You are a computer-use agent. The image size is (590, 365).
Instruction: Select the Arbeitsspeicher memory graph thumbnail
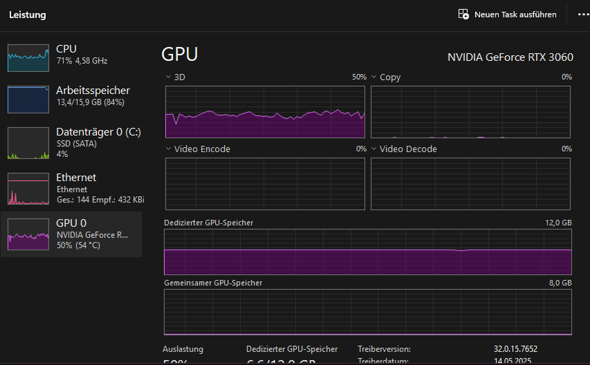pyautogui.click(x=28, y=99)
